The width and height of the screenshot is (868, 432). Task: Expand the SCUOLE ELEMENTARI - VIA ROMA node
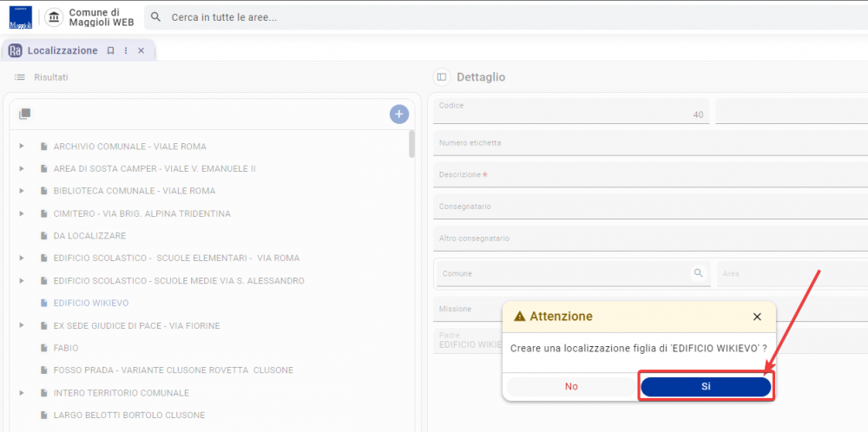[22, 258]
